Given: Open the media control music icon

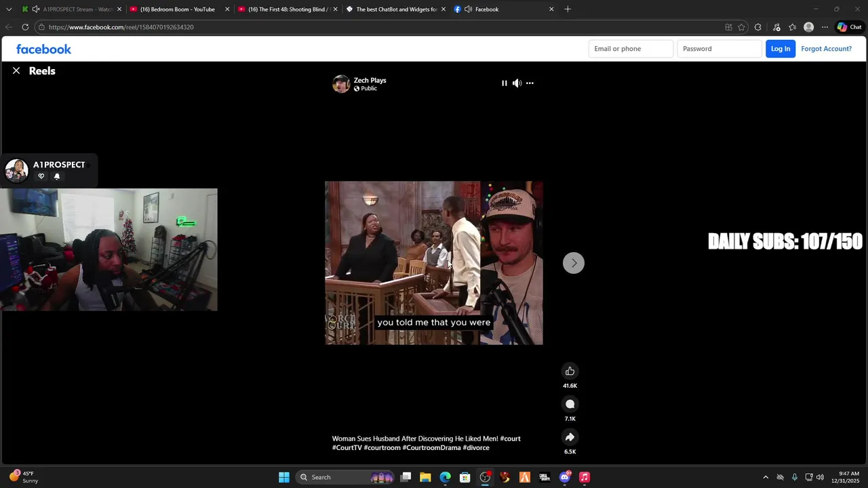Looking at the screenshot, I should 776,27.
